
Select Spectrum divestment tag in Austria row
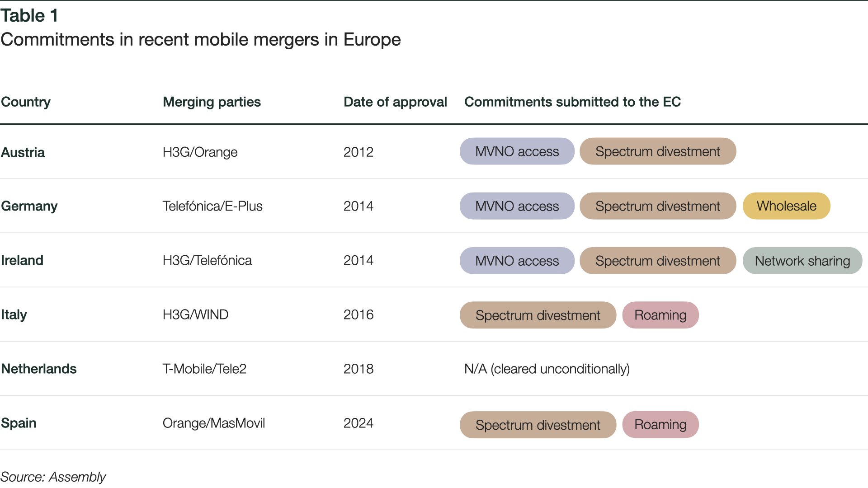tap(658, 151)
